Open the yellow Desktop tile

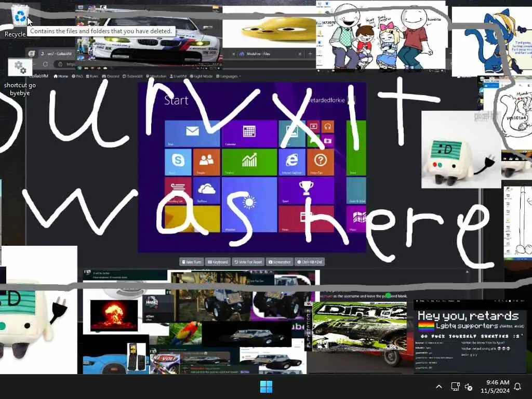pos(192,219)
